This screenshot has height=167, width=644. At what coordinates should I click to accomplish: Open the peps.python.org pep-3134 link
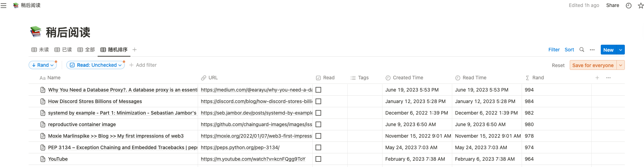(x=240, y=147)
